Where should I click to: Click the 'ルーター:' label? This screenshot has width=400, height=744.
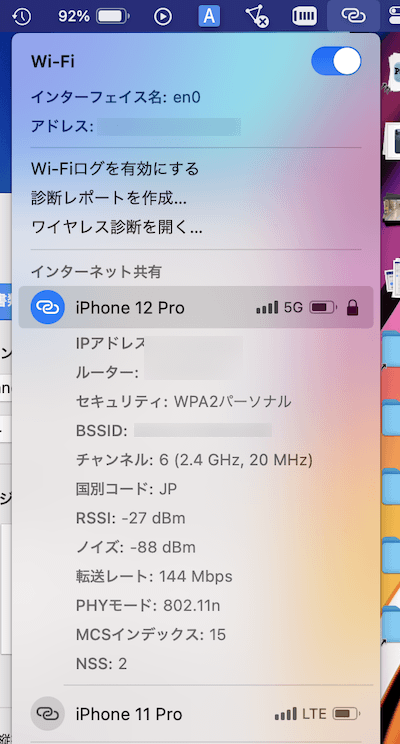107,373
